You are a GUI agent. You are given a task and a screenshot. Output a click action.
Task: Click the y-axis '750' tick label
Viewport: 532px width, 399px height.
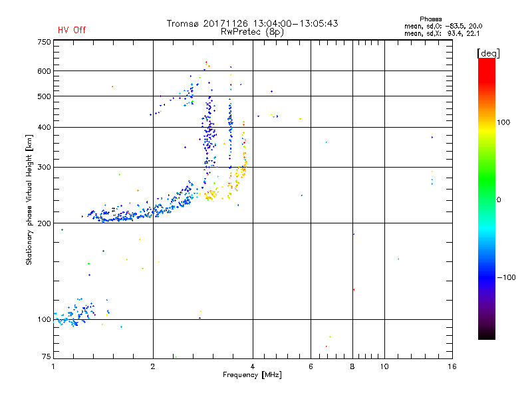(44, 42)
